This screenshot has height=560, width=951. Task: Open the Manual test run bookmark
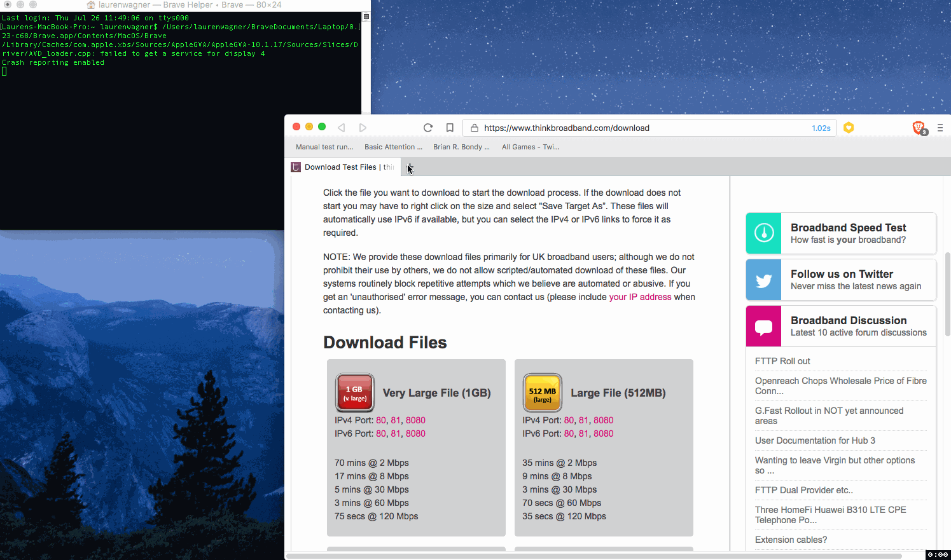coord(324,147)
